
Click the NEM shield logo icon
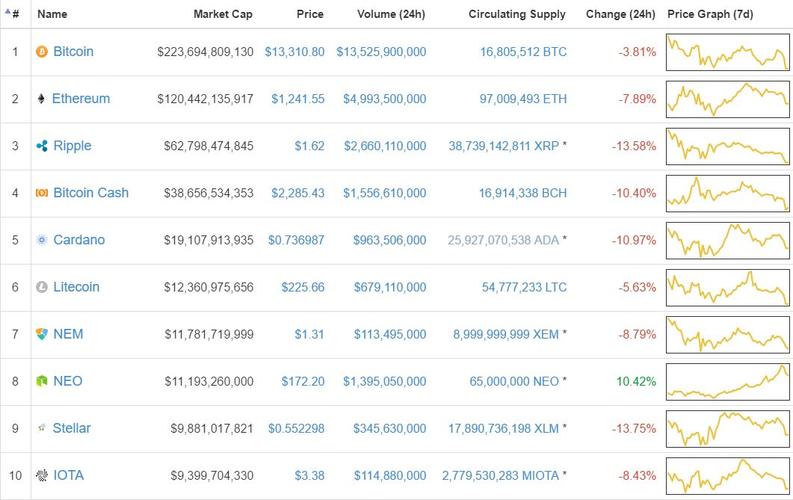pyautogui.click(x=41, y=334)
